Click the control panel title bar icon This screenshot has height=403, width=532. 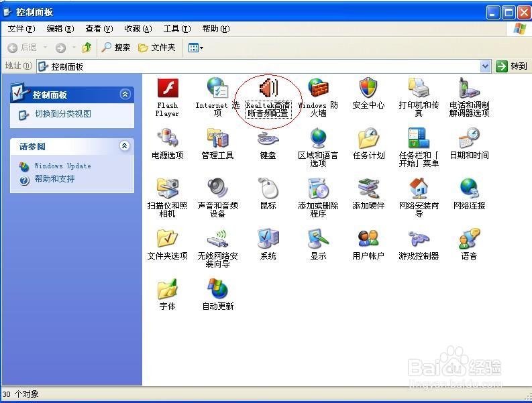[x=7, y=12]
